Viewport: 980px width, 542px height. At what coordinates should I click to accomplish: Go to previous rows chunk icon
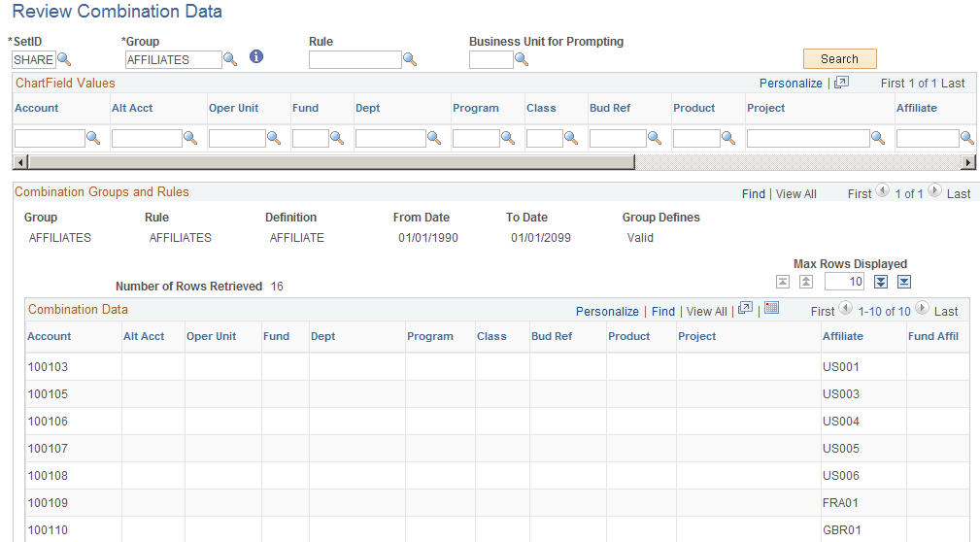coord(806,282)
